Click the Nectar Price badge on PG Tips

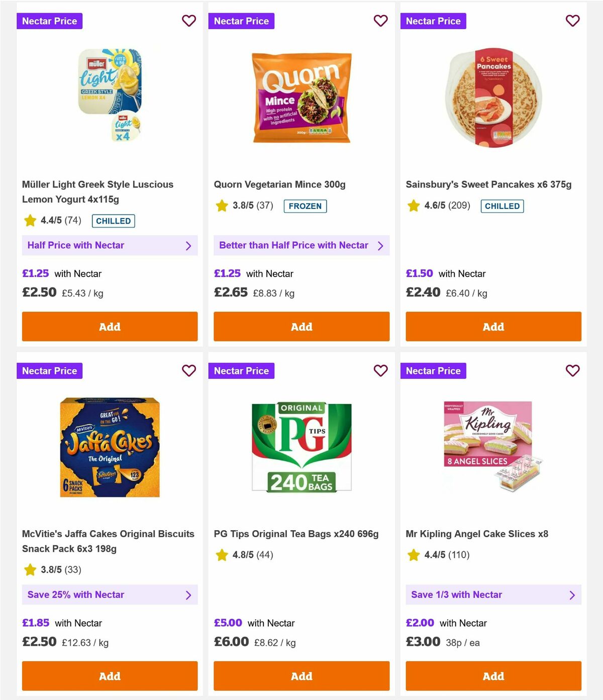tap(241, 371)
